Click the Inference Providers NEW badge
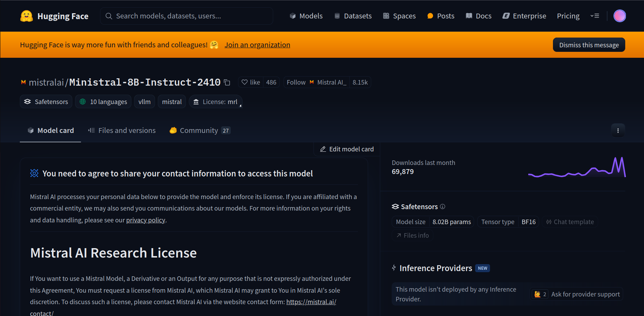The image size is (644, 316). tap(482, 268)
